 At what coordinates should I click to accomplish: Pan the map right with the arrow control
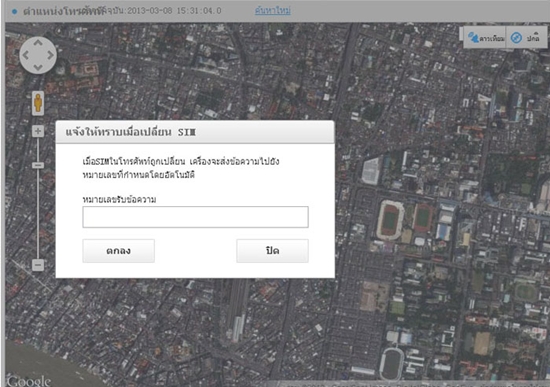[51, 55]
